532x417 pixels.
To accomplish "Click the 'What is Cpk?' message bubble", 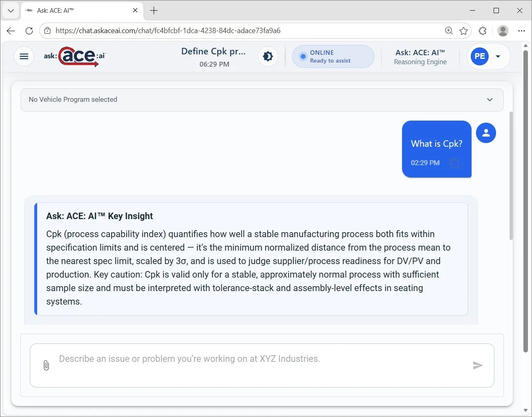I will point(437,149).
